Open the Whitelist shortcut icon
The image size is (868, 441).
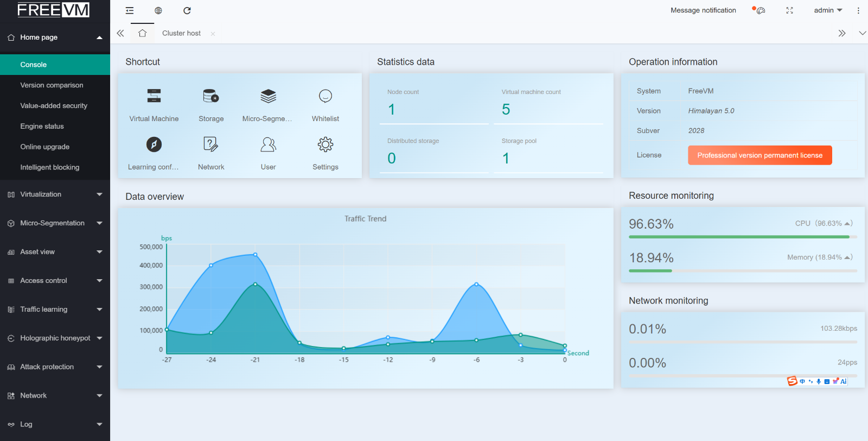pyautogui.click(x=325, y=96)
